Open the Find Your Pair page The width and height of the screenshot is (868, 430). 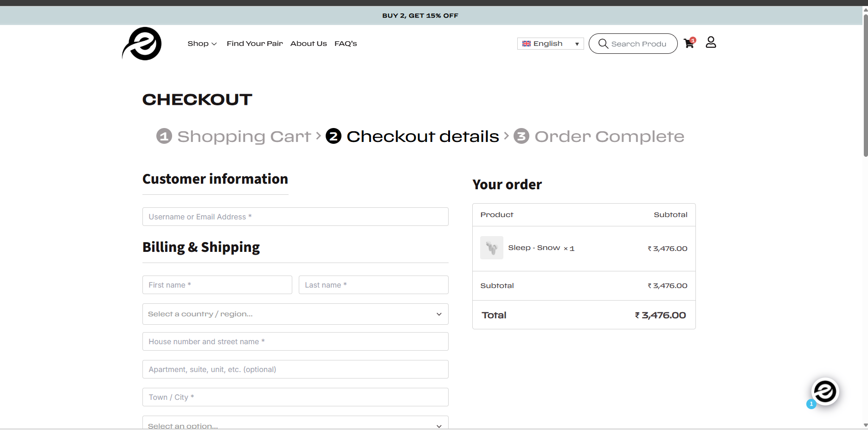[255, 44]
